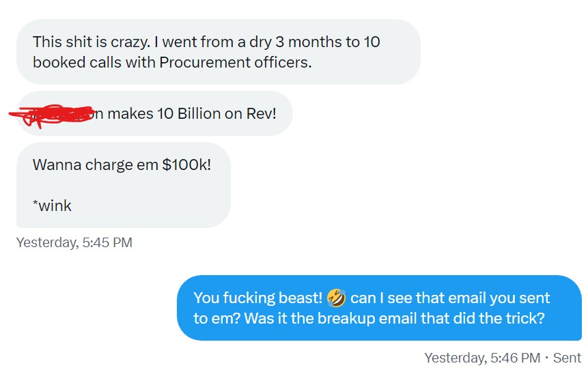Screen dimensions: 588x383
Task: Select the blue sent message bubble
Action: (379, 308)
